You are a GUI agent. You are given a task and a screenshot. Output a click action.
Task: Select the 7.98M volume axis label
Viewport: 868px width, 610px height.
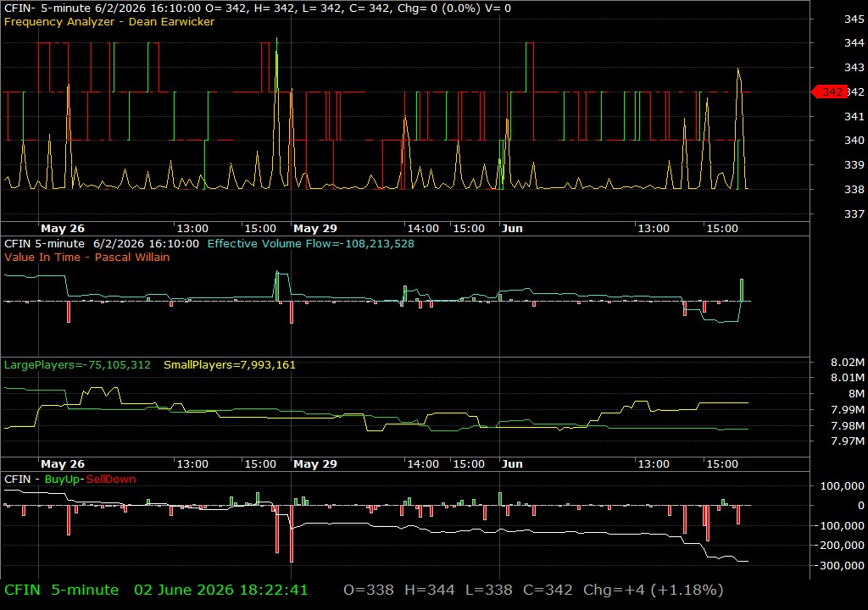tap(848, 425)
